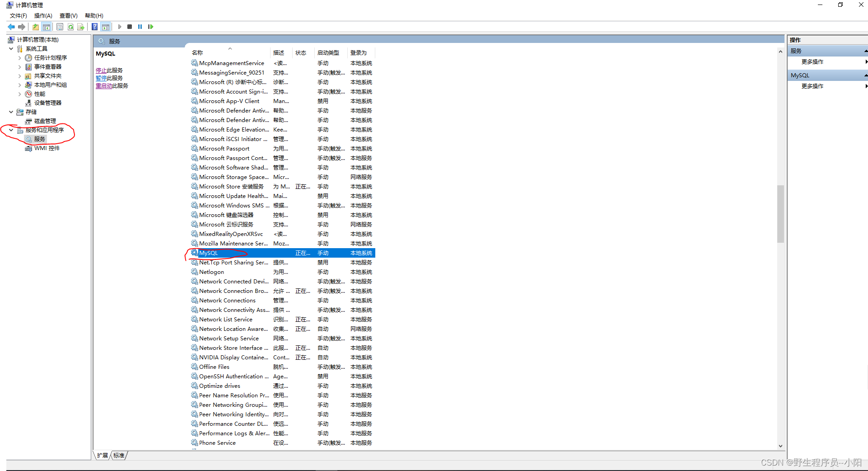Collapse the 系统工具 tree node
The height and width of the screenshot is (471, 868).
point(11,48)
